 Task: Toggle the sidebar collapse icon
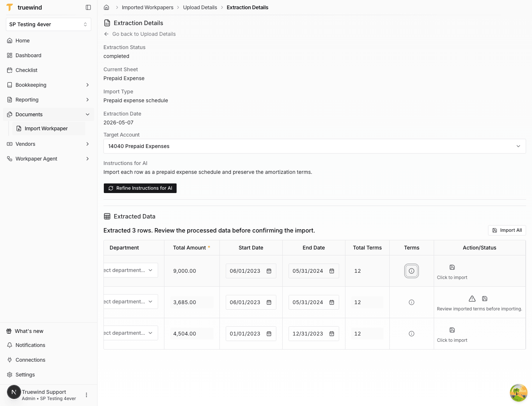coord(88,7)
